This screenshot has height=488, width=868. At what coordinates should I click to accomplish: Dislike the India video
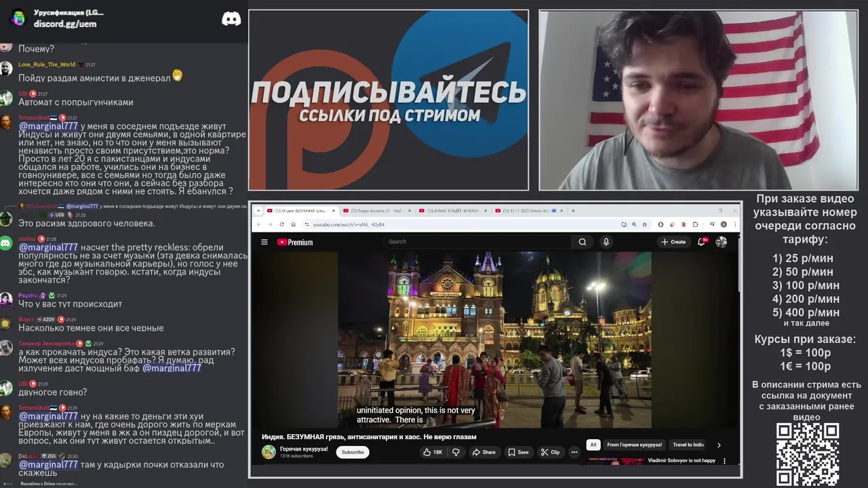click(456, 452)
